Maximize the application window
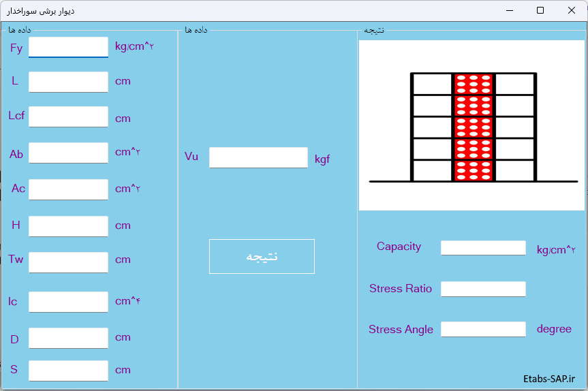The image size is (588, 391). coord(540,10)
